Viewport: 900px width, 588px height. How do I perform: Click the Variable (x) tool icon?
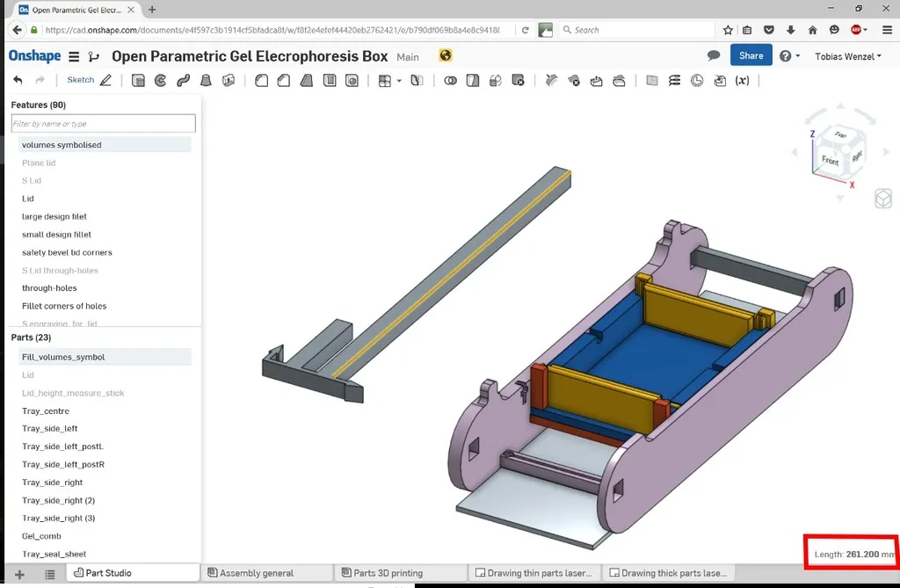tap(743, 80)
